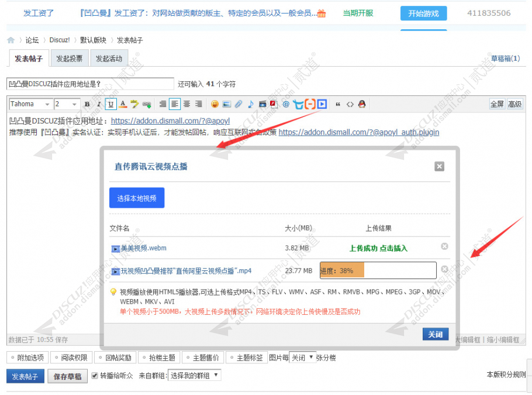Click the video file icon beside 美美视频.webm

pyautogui.click(x=116, y=249)
